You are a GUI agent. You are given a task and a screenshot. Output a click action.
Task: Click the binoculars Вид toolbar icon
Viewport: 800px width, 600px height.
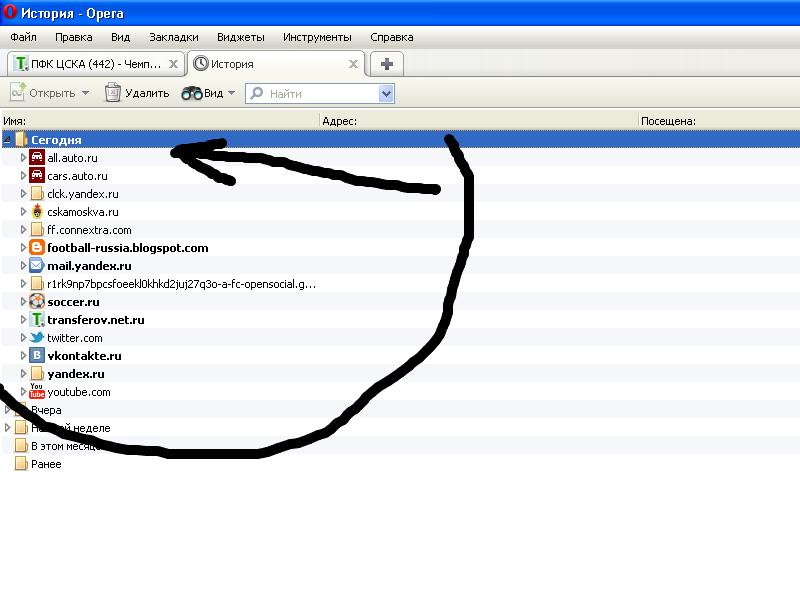(192, 93)
